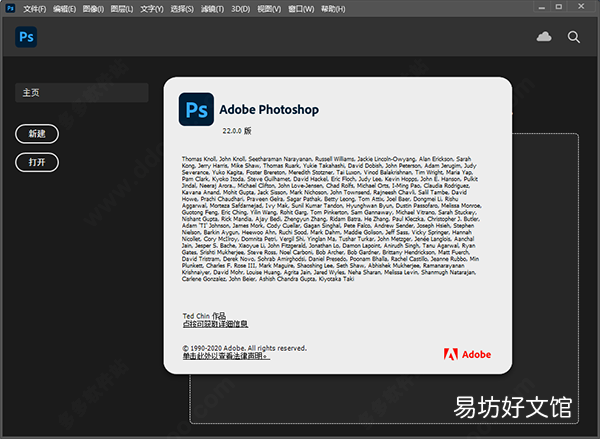Image resolution: width=600 pixels, height=439 pixels.
Task: Open the 文件(F) menu
Action: pyautogui.click(x=34, y=9)
